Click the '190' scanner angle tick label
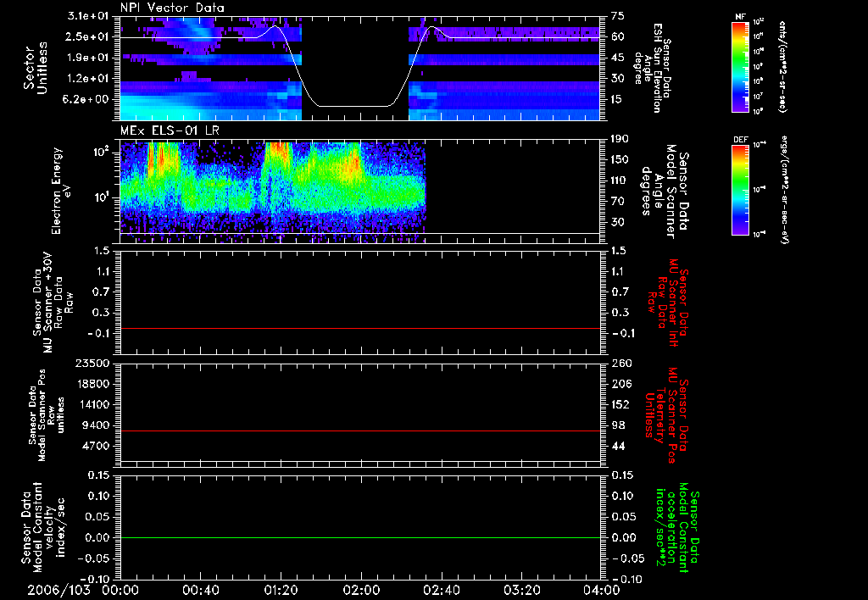This screenshot has height=600, width=868. pyautogui.click(x=621, y=139)
